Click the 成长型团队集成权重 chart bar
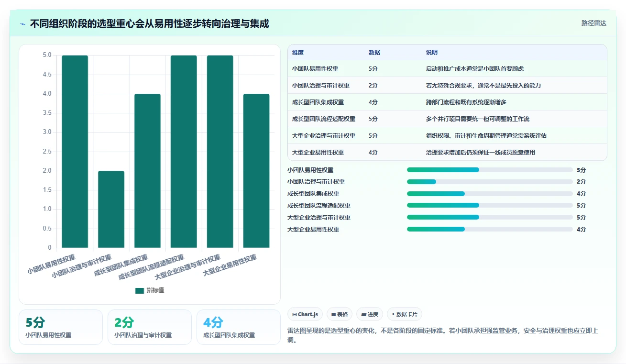626x364 pixels. point(147,171)
